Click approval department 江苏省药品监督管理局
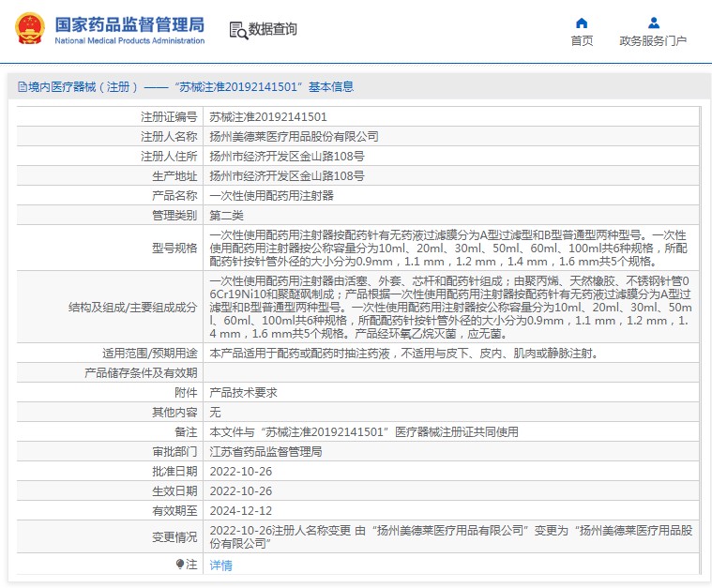This screenshot has height=588, width=712. tap(265, 452)
